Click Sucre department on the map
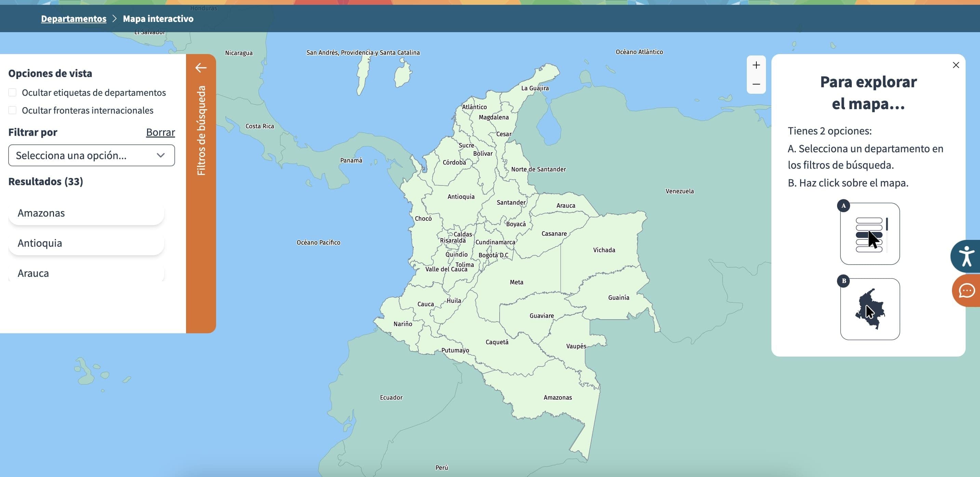980x477 pixels. click(466, 145)
